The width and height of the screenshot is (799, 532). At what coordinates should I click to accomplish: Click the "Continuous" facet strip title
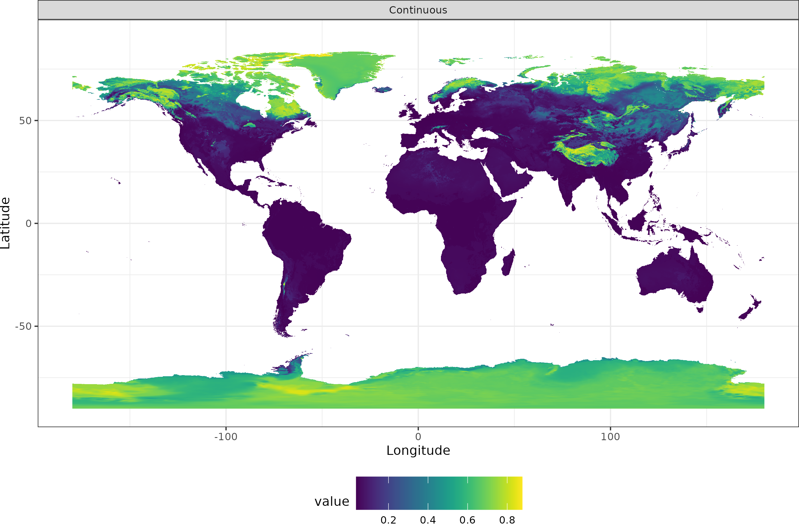418,10
